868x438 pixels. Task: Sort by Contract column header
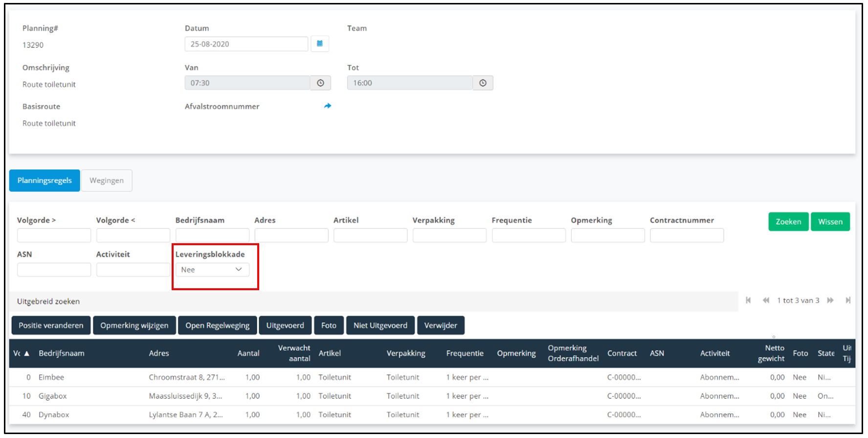622,353
